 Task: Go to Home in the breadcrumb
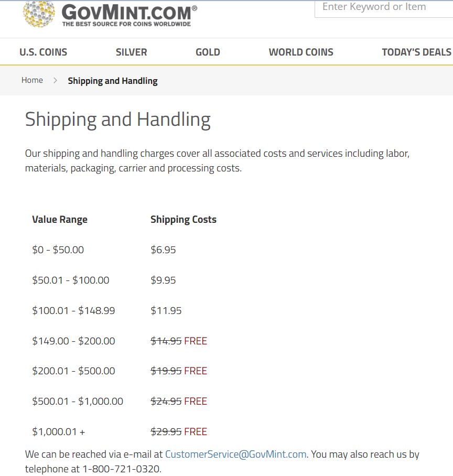(x=32, y=80)
